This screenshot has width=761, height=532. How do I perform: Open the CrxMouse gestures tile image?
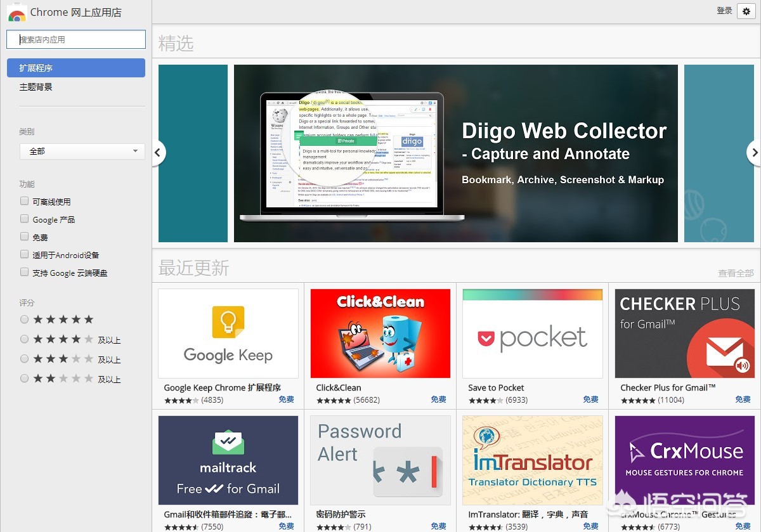685,460
